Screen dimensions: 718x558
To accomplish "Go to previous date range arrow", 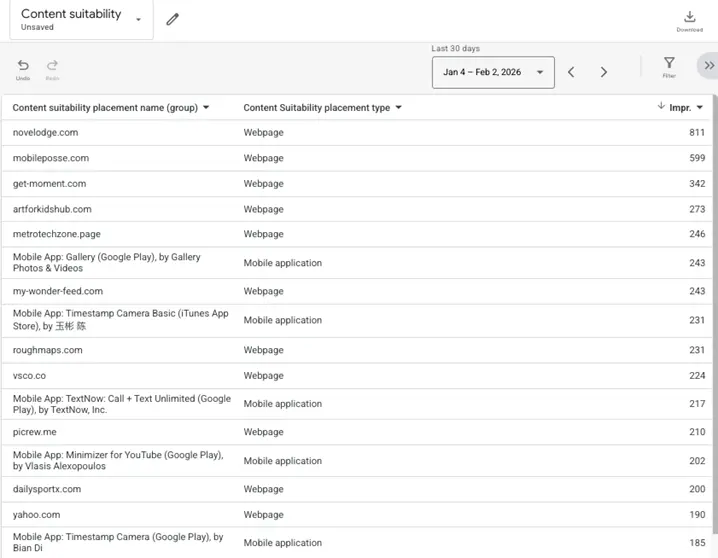I will 571,72.
